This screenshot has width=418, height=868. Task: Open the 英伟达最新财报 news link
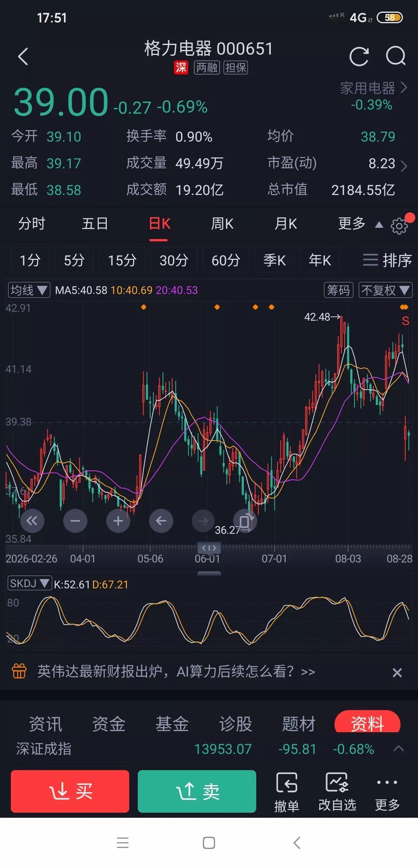click(x=176, y=672)
